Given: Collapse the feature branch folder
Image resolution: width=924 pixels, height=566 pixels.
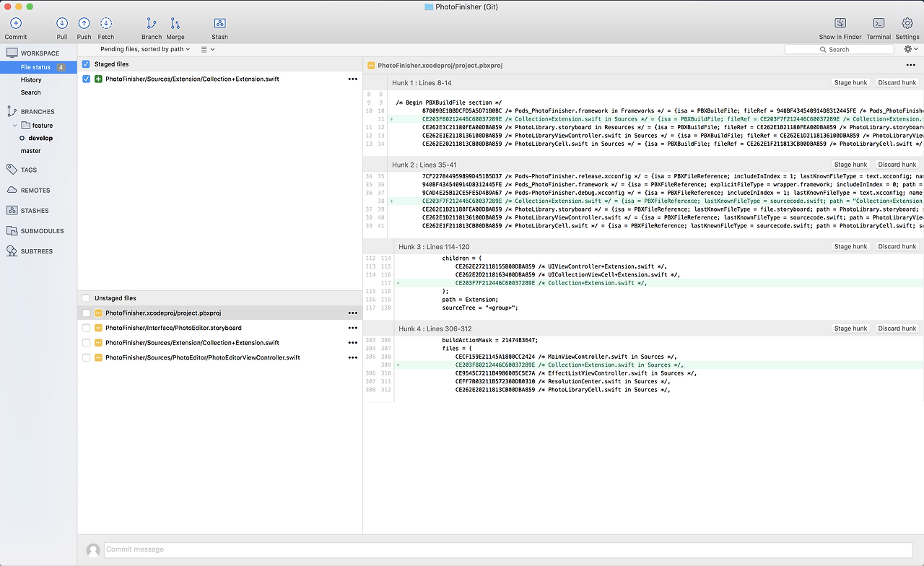Looking at the screenshot, I should coord(15,125).
